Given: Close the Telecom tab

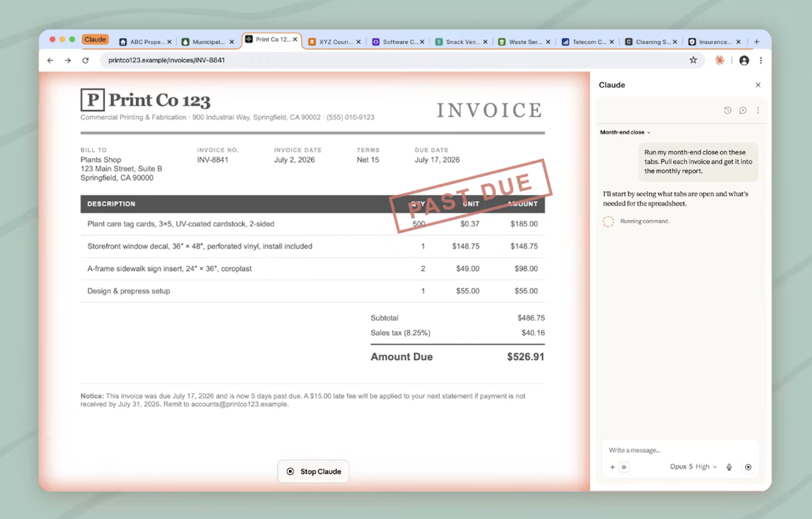Looking at the screenshot, I should point(612,42).
